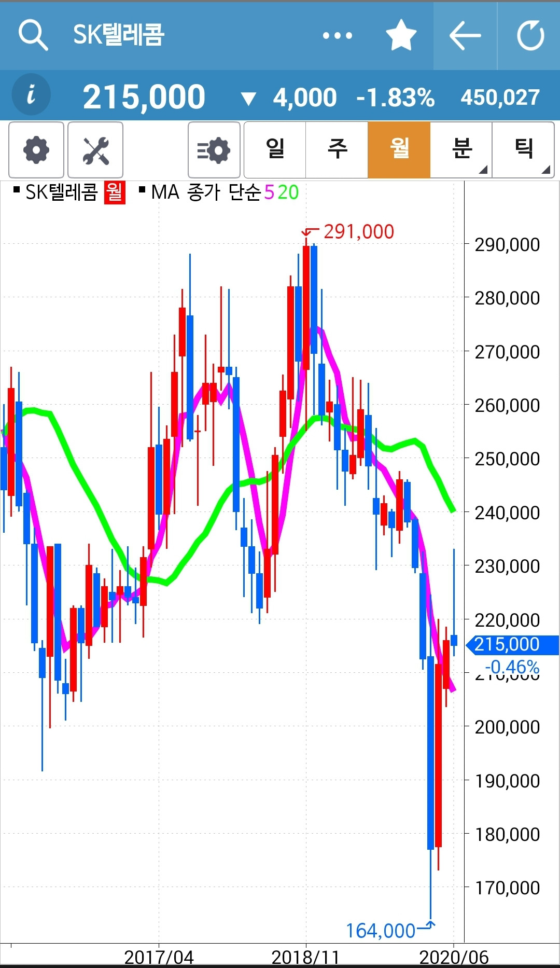Tap the current price 215,000

click(x=144, y=97)
